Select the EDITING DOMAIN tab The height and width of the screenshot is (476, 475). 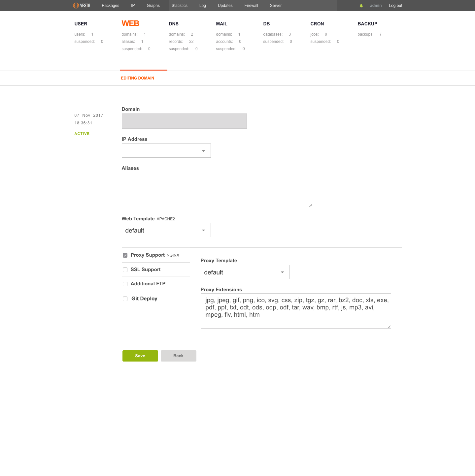coord(137,78)
